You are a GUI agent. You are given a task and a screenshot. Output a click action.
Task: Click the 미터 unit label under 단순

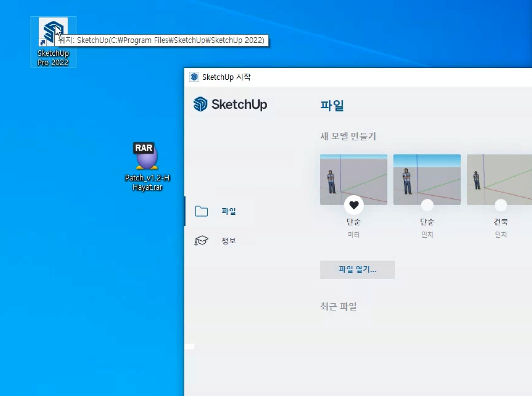click(354, 235)
